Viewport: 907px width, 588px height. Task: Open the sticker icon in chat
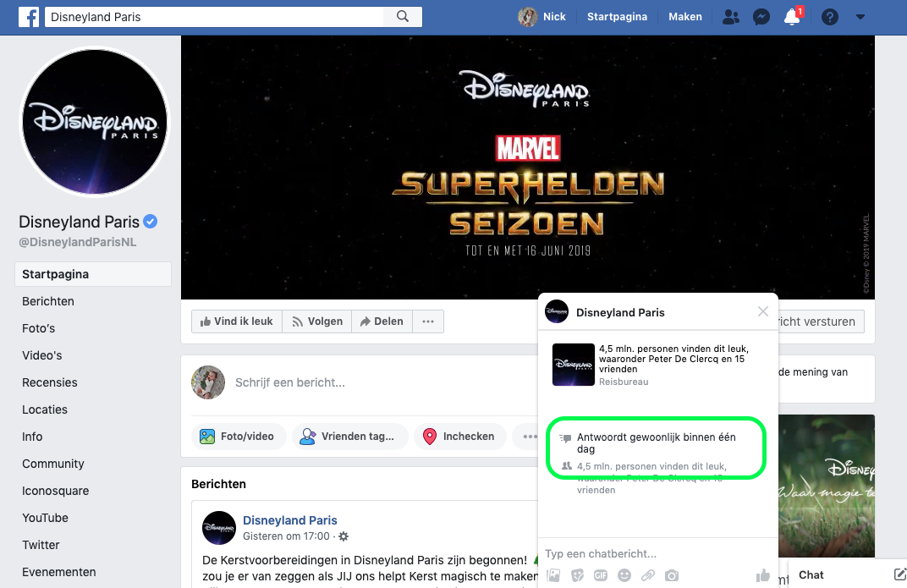(x=577, y=575)
